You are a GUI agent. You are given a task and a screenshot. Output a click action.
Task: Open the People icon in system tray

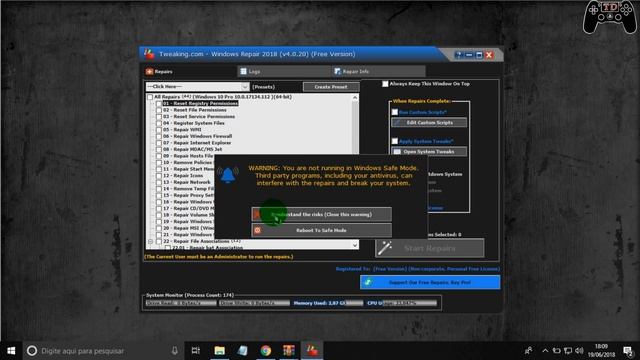[x=528, y=351]
